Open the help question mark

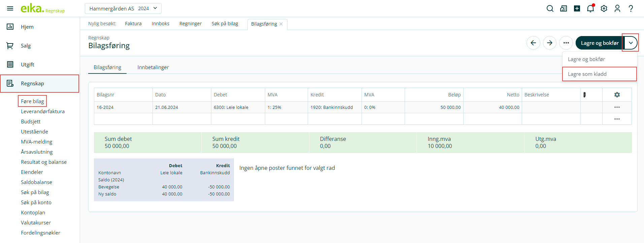(631, 8)
